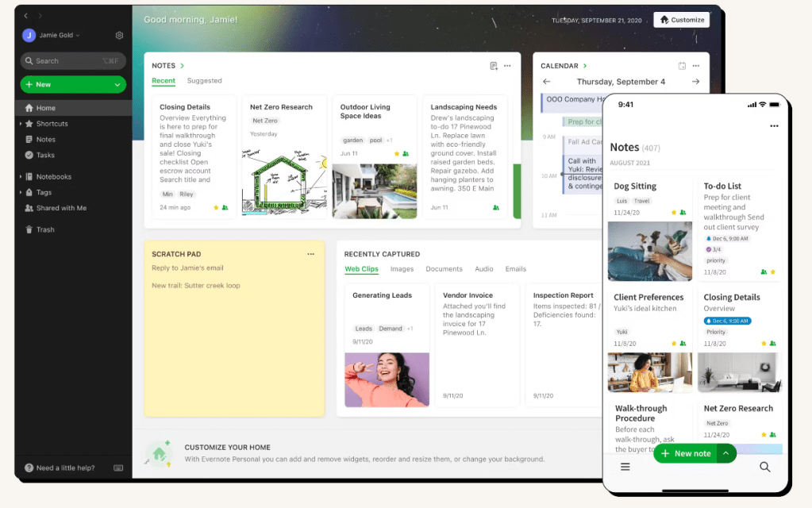Open settings gear next to Jamie Gold
812x508 pixels.
[x=119, y=35]
